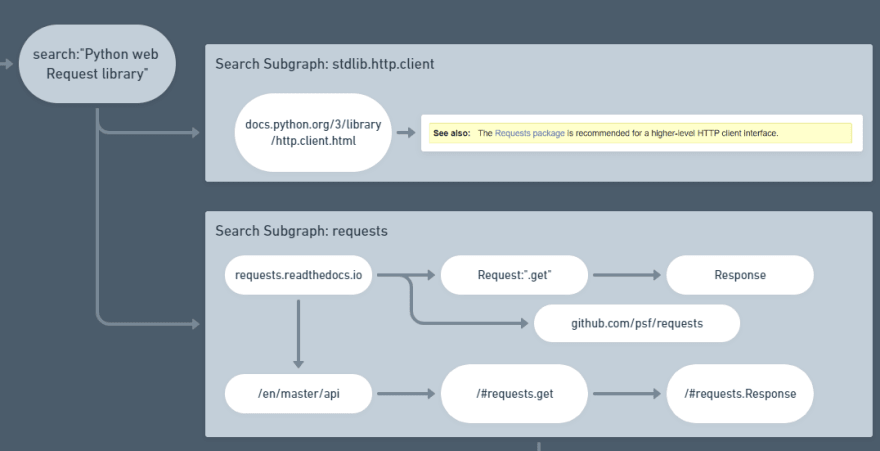The image size is (880, 451).
Task: Click the /#requests.Response node
Action: pyautogui.click(x=740, y=394)
